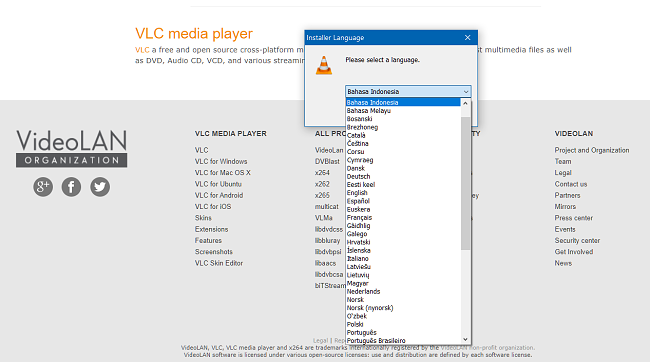Open the VLC Skin Editor link
This screenshot has width=650, height=362.
tap(219, 263)
